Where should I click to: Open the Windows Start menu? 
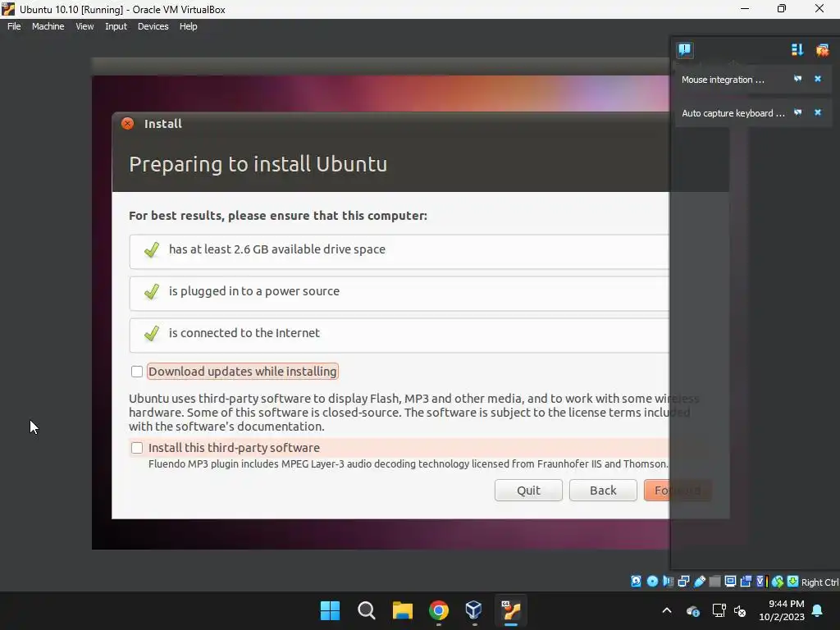point(330,610)
